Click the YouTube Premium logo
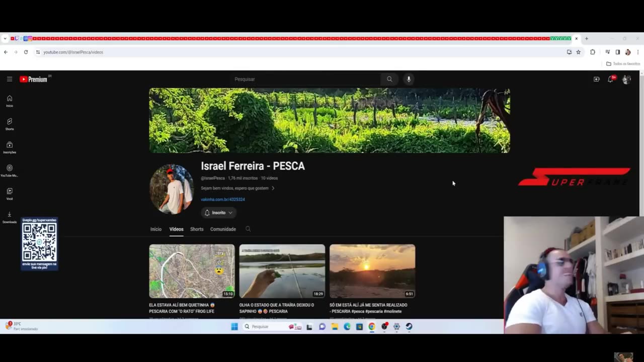The width and height of the screenshot is (644, 362). 33,79
